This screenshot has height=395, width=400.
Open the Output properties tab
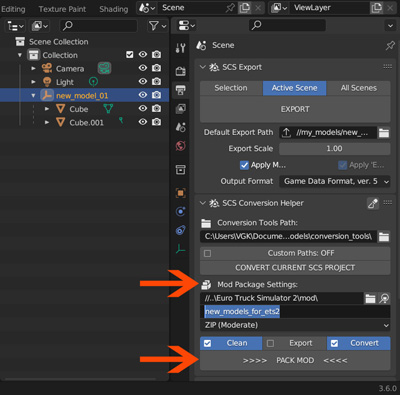pyautogui.click(x=180, y=90)
